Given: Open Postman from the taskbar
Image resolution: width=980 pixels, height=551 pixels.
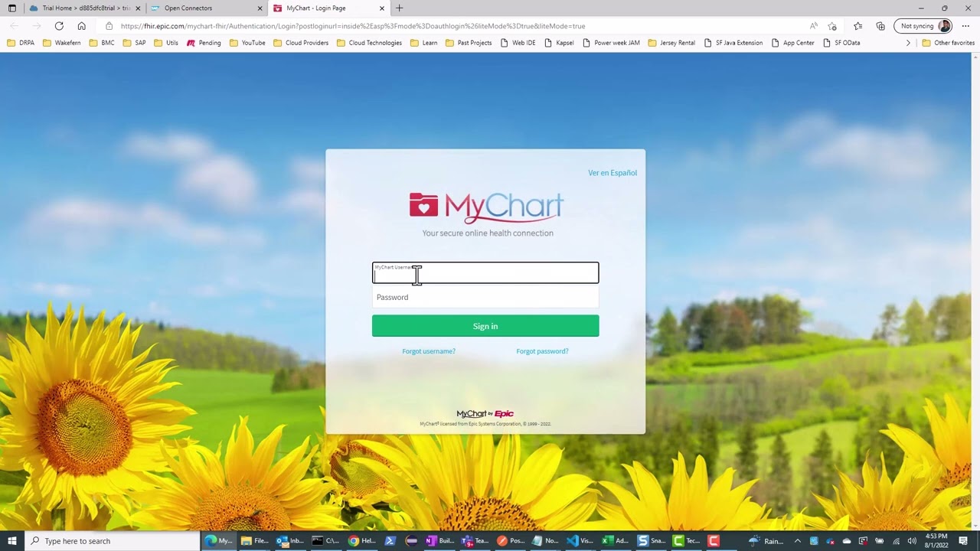Looking at the screenshot, I should [x=511, y=541].
